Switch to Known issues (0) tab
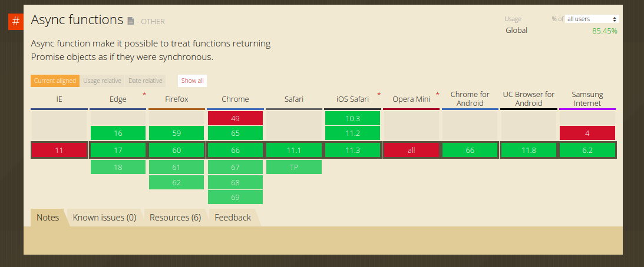The image size is (644, 267). (104, 218)
